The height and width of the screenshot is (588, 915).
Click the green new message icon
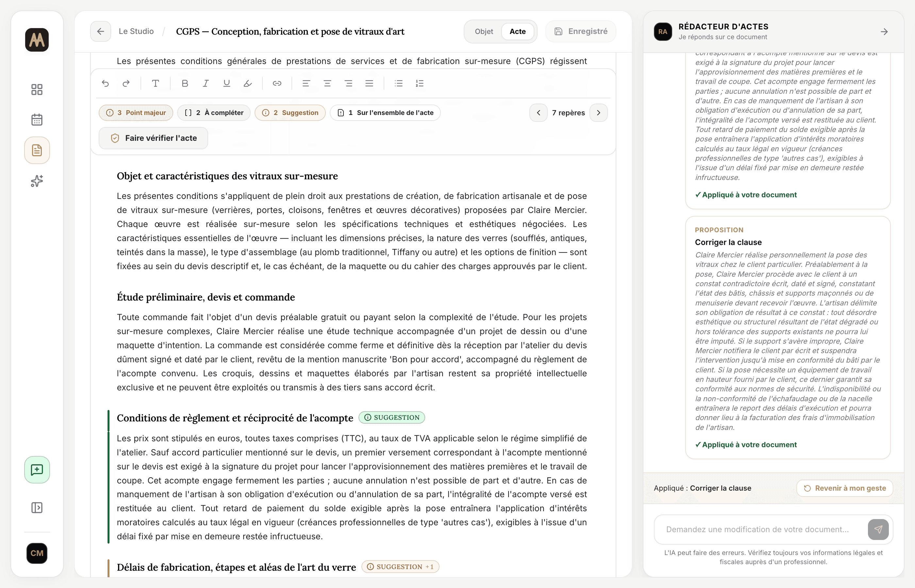tap(37, 470)
